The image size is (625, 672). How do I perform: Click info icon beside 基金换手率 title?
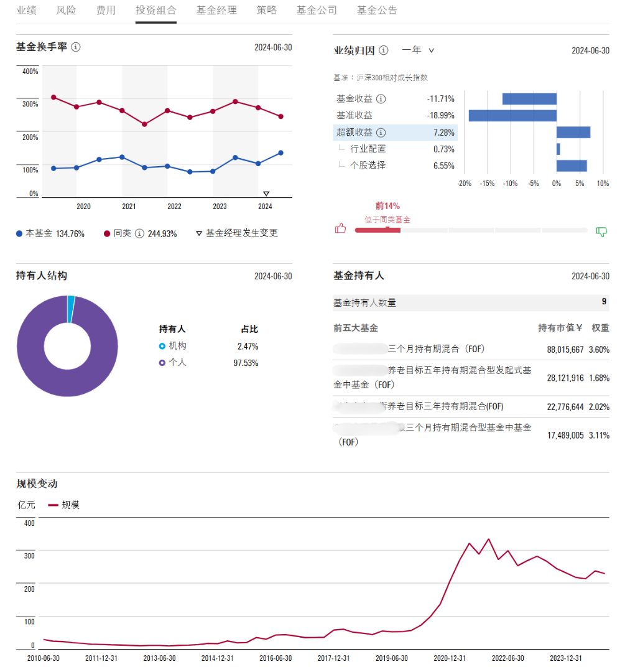[x=76, y=47]
